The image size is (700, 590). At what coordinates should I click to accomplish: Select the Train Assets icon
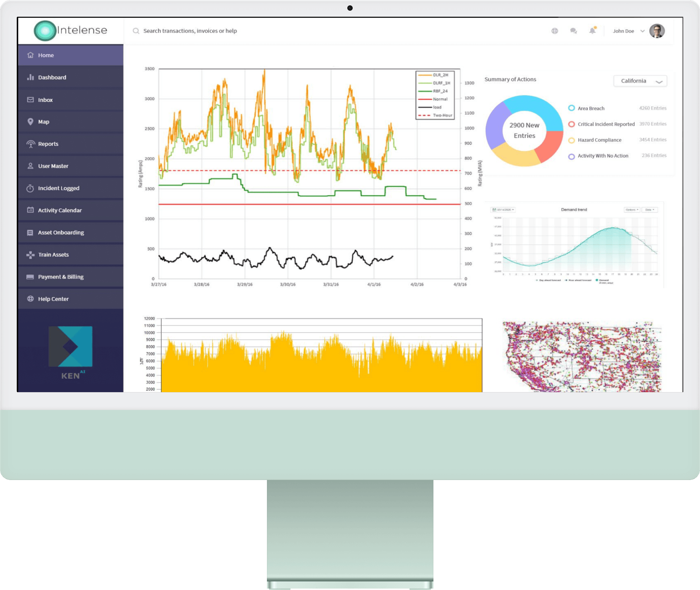coord(31,255)
